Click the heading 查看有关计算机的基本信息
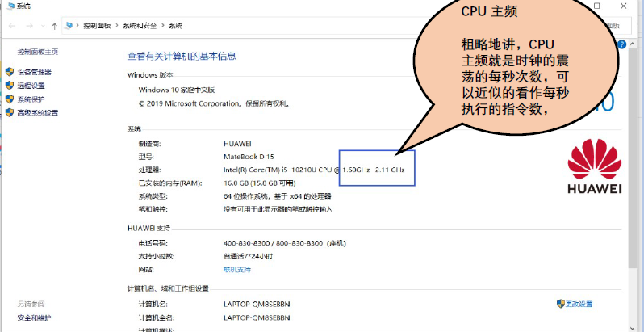 point(182,57)
